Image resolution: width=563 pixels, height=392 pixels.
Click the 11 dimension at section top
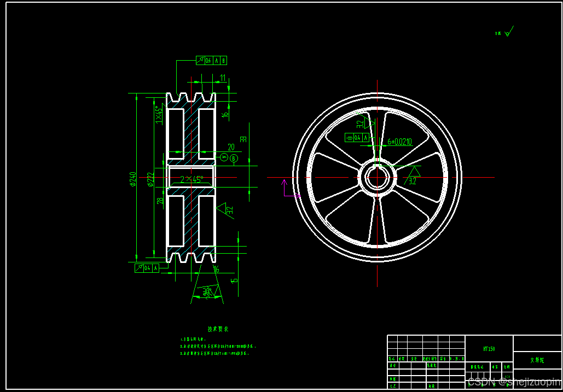point(223,78)
